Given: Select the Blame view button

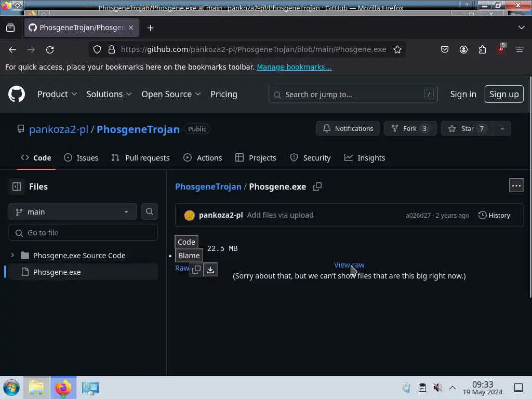Looking at the screenshot, I should (x=189, y=256).
